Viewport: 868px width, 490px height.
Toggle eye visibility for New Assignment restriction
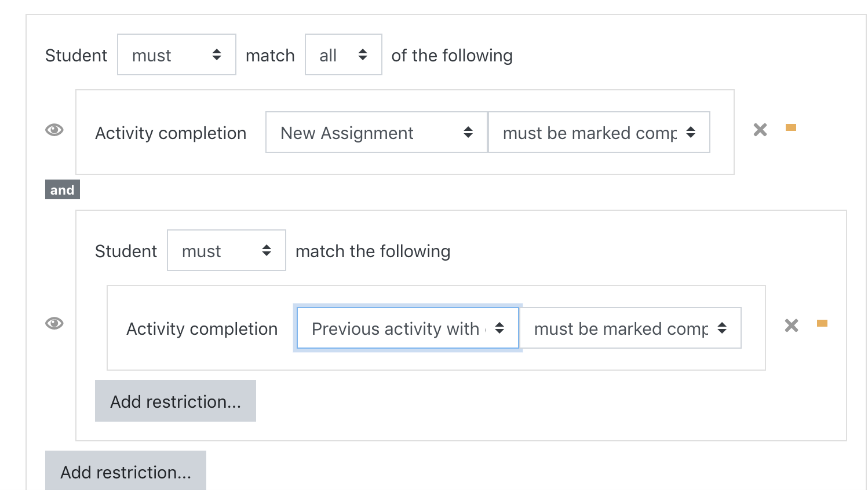pos(54,130)
